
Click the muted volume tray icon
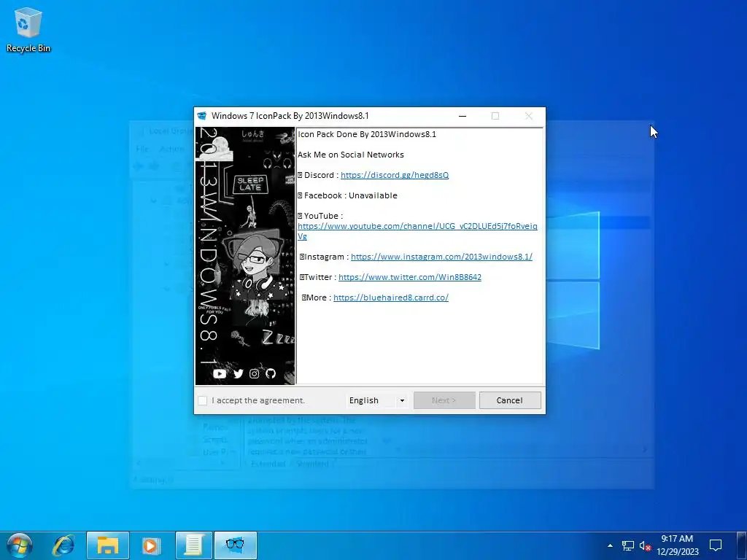[645, 545]
